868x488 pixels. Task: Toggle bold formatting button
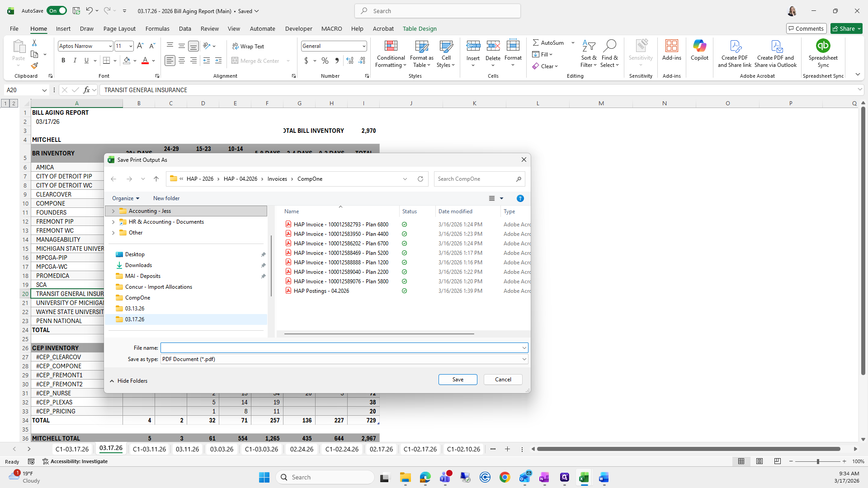tap(63, 61)
